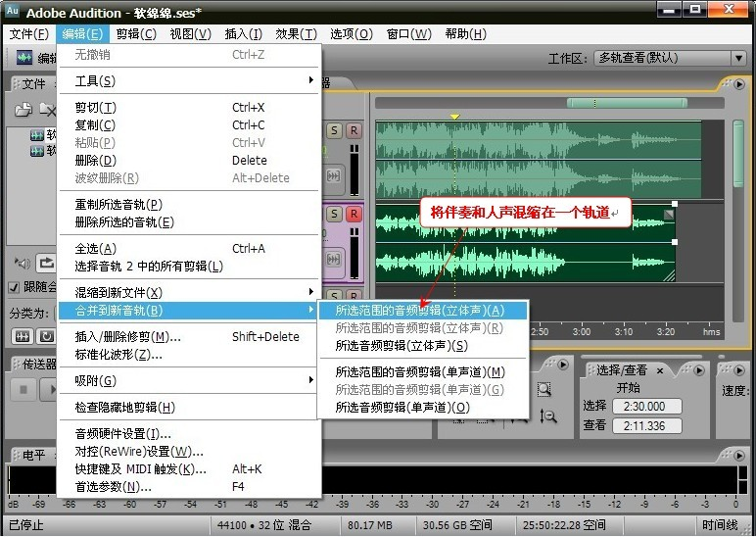Open the zoom panel options menu icon

563,365
